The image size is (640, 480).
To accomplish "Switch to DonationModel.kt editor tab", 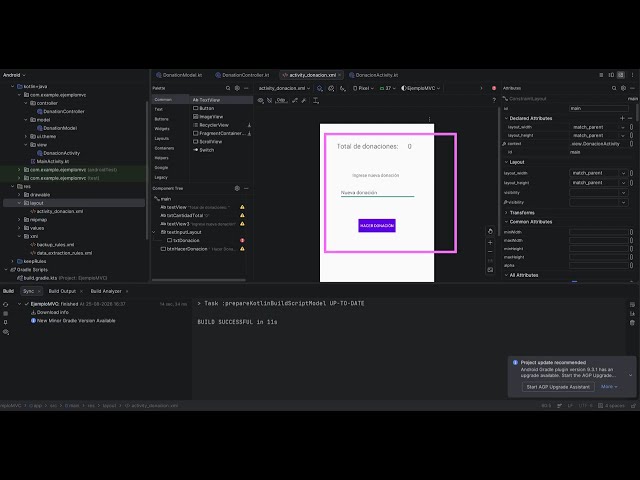I will point(179,75).
